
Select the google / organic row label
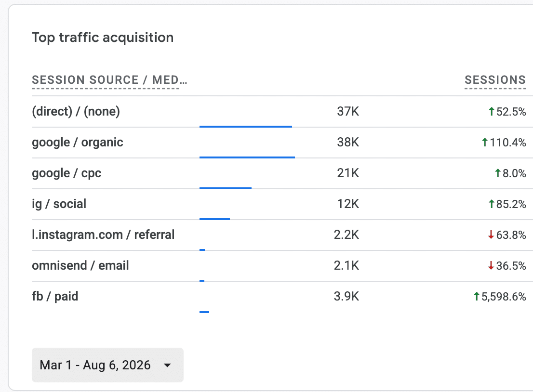[78, 143]
